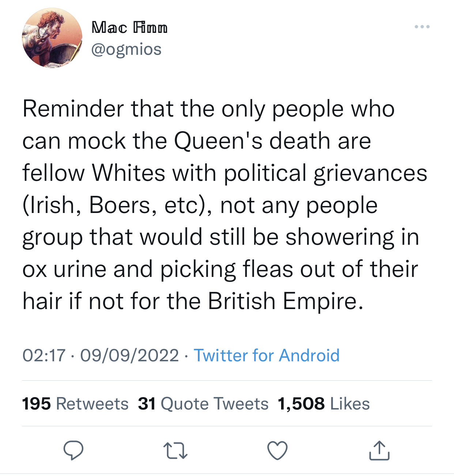Viewport: 454px width, 476px height.
Task: Like the tweet with the heart icon
Action: [x=277, y=450]
